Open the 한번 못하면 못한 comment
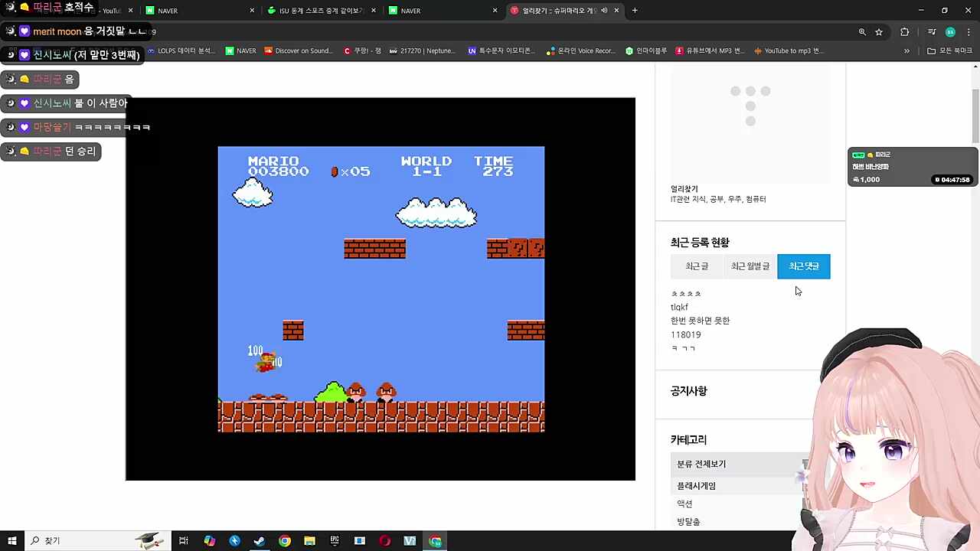The width and height of the screenshot is (980, 551). (700, 321)
